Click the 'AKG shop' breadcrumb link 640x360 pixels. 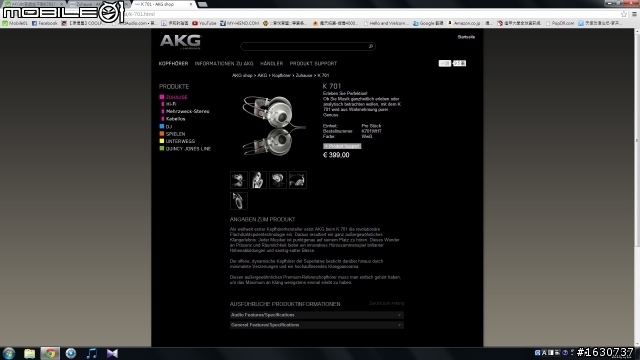click(x=242, y=76)
